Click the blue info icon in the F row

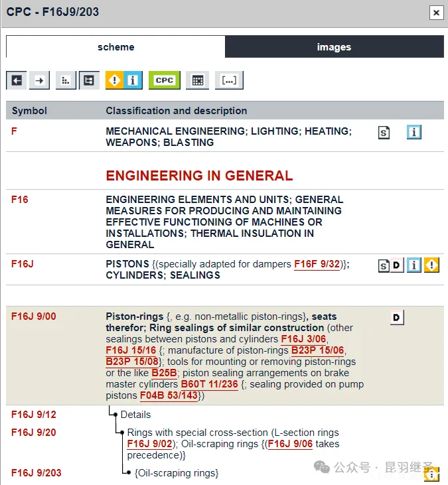coord(414,132)
